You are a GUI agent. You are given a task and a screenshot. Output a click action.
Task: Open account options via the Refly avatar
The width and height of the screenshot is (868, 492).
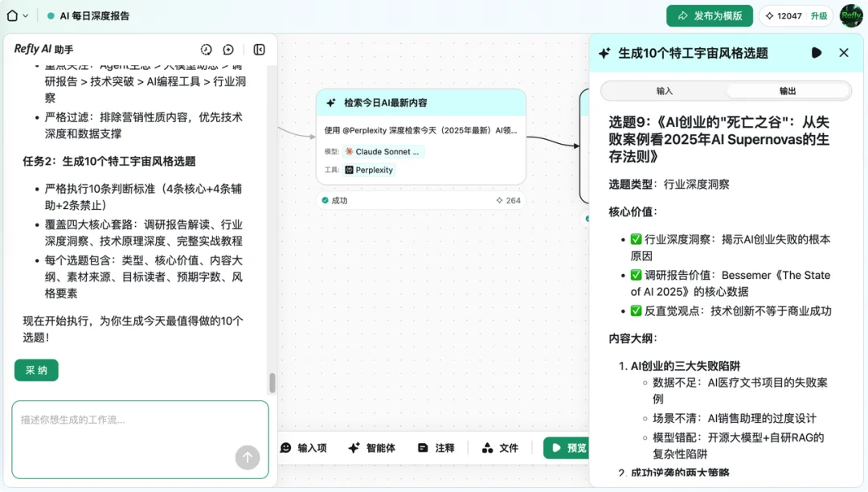(851, 15)
